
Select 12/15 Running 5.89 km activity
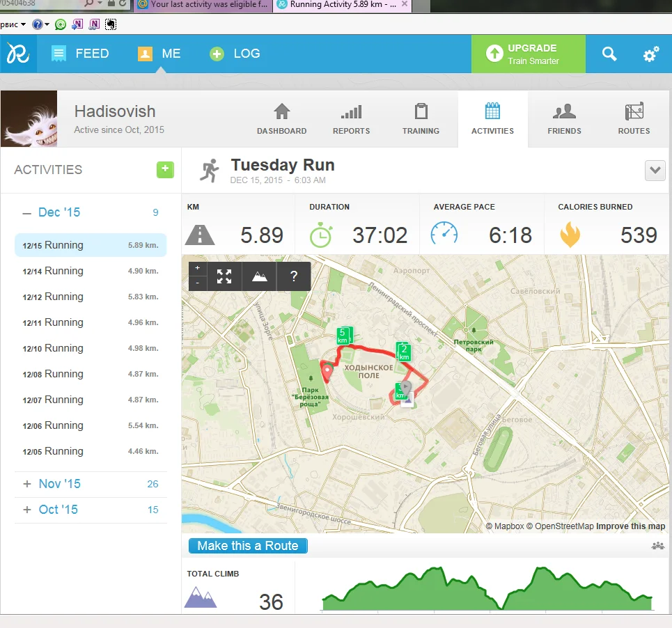91,245
